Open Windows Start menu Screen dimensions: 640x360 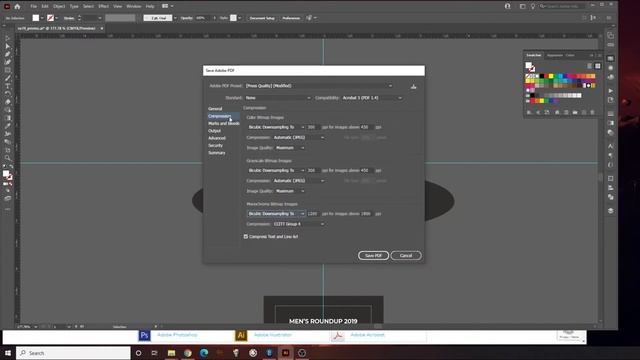coord(8,353)
